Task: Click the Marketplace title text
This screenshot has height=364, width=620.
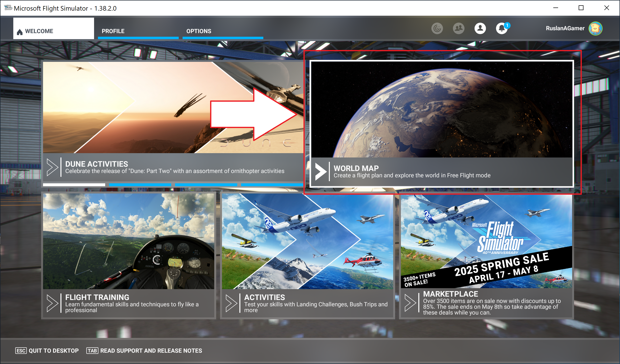Action: point(450,294)
